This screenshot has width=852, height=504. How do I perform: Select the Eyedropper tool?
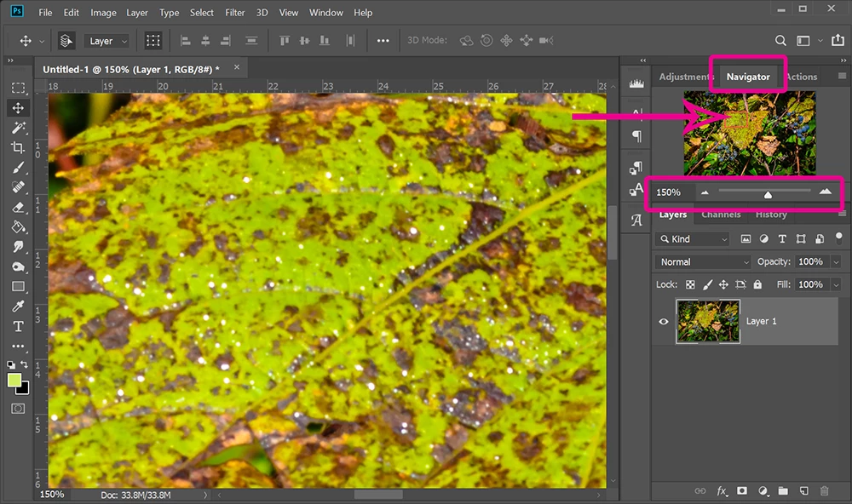pos(18,306)
